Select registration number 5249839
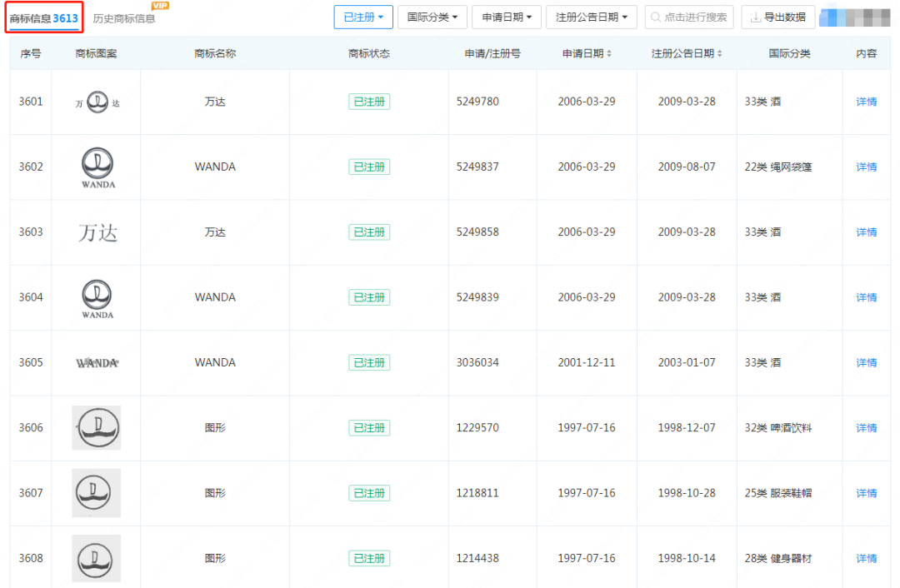This screenshot has width=900, height=588. click(x=477, y=297)
